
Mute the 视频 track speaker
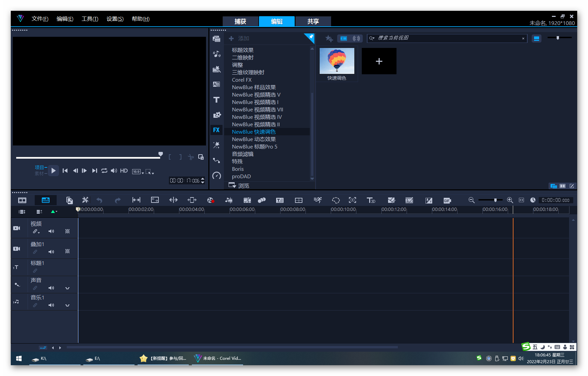(51, 231)
